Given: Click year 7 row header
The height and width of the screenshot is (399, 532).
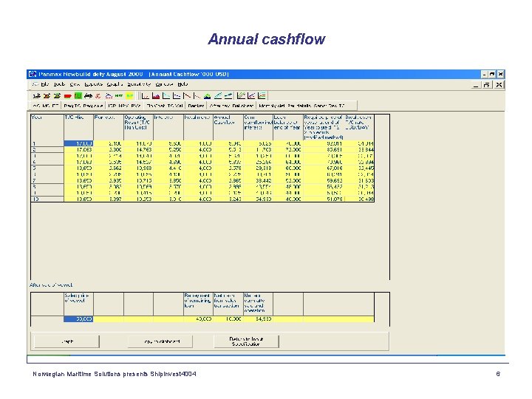Looking at the screenshot, I should 47,180.
